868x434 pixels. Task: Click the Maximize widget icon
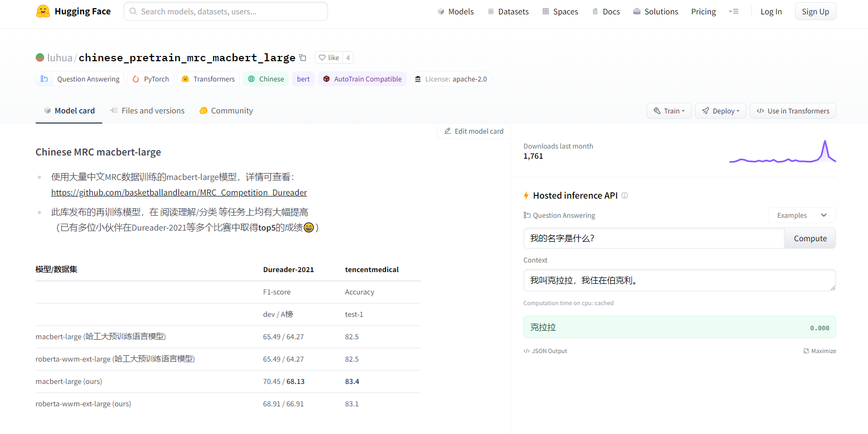click(806, 351)
